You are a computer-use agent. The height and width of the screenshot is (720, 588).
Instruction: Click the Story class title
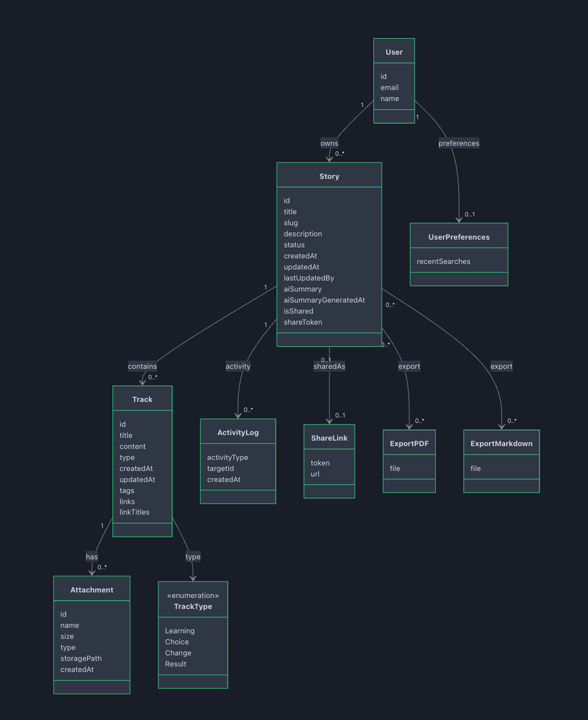[x=329, y=176]
